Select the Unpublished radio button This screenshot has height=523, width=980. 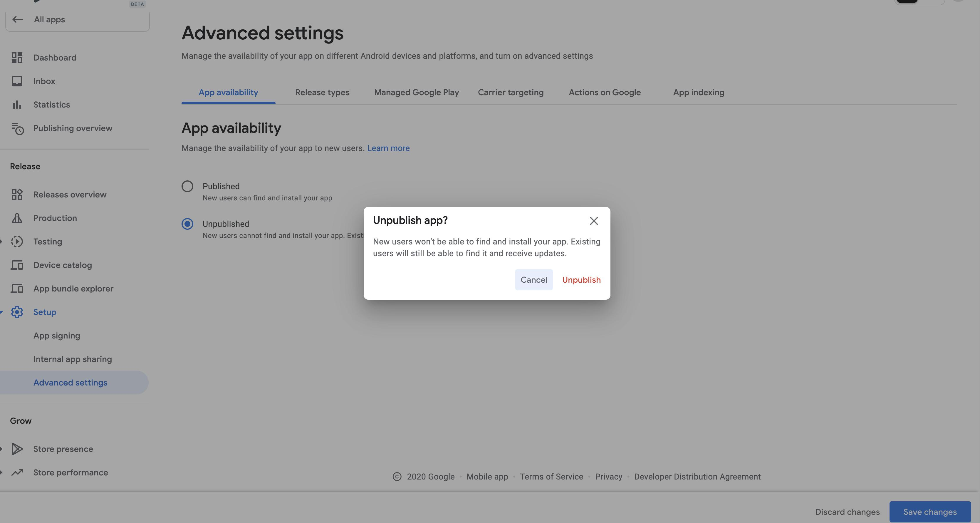(187, 224)
